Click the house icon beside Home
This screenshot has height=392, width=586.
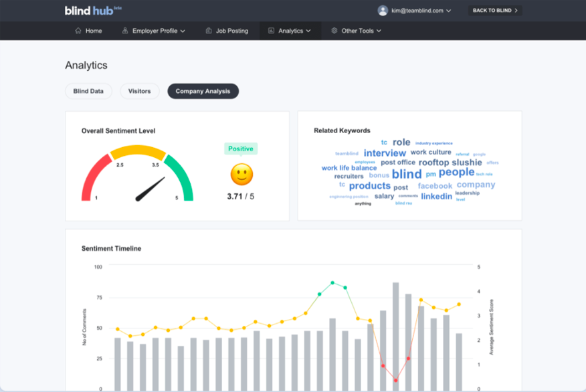pyautogui.click(x=78, y=31)
